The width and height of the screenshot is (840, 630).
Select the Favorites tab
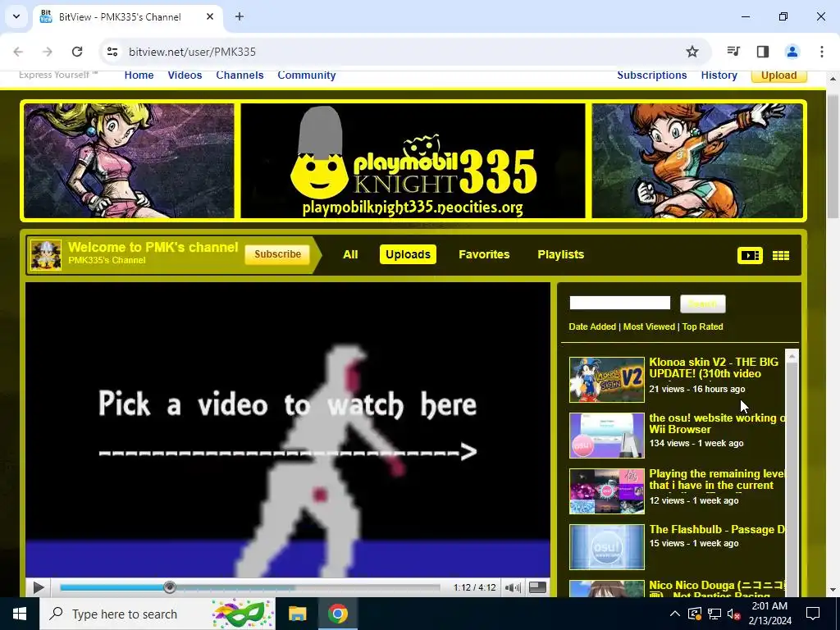[484, 254]
